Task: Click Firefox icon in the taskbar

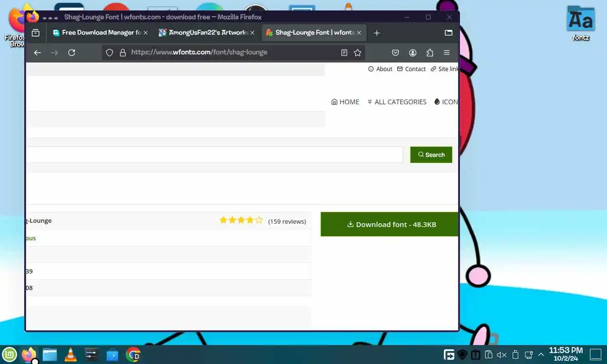Action: 29,355
